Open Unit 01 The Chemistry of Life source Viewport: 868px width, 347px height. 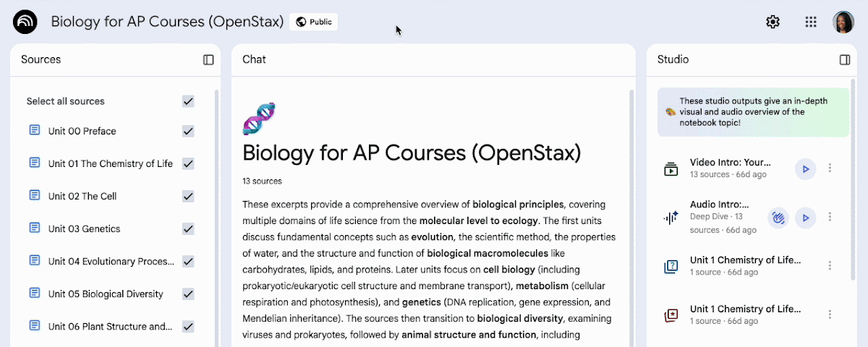click(x=110, y=163)
